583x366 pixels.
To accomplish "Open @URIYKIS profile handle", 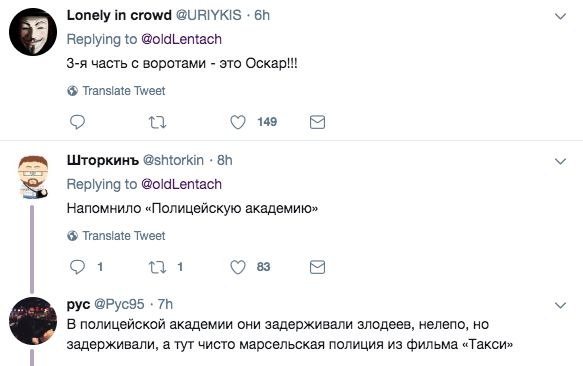I will (x=209, y=15).
